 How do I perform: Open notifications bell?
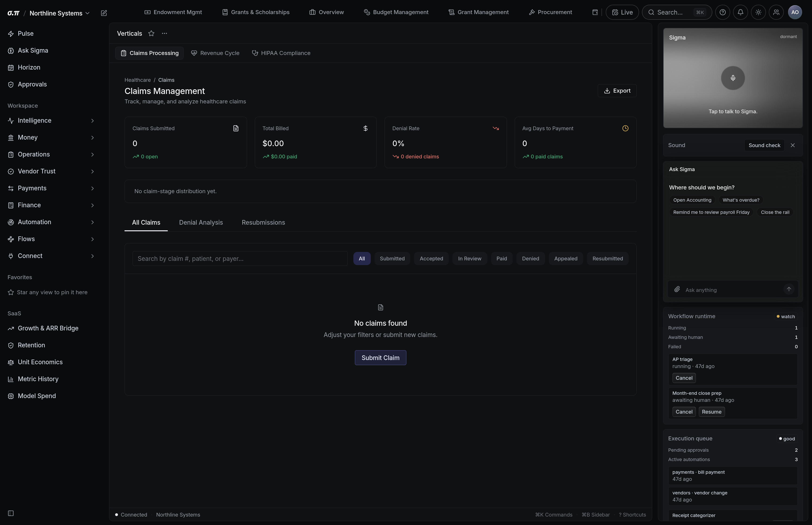pyautogui.click(x=740, y=12)
